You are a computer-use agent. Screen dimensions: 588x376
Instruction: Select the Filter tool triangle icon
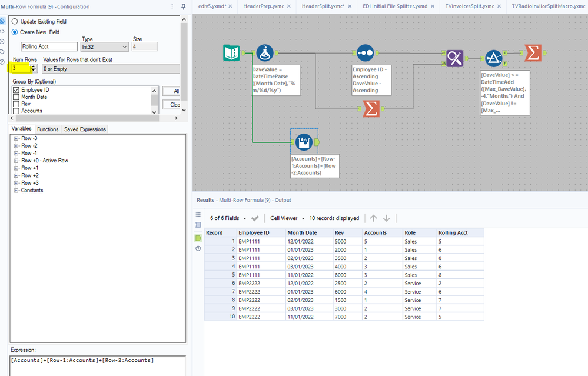pos(493,58)
